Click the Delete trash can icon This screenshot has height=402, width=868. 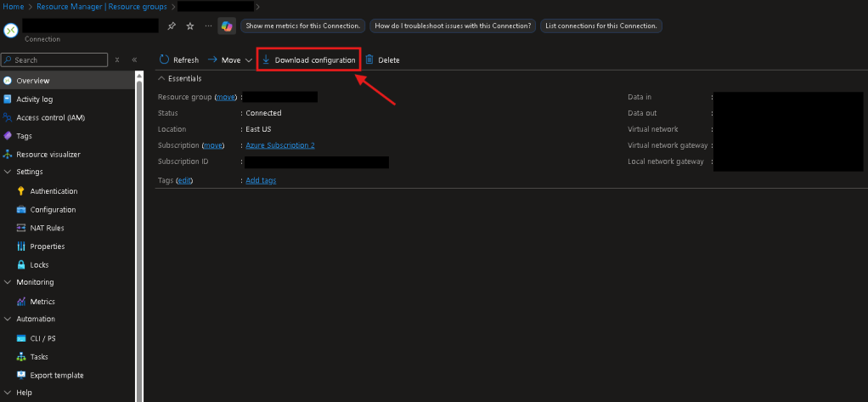[x=369, y=60]
